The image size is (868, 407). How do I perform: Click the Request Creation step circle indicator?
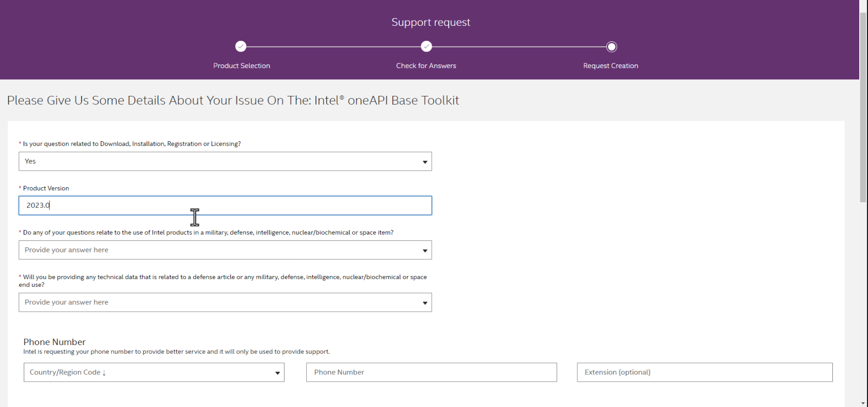[611, 46]
